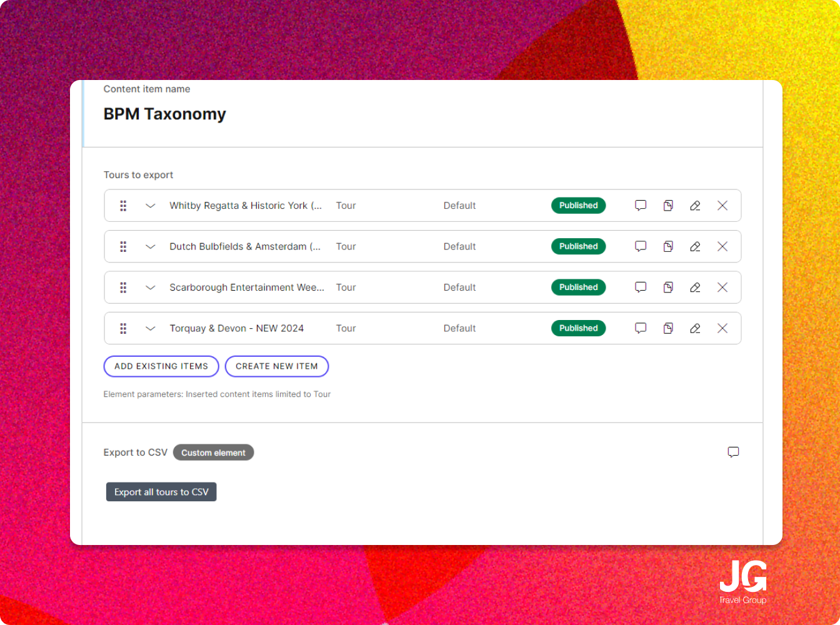The width and height of the screenshot is (840, 625).
Task: Expand the Dutch Bulbfields & Amsterdam row
Action: (x=150, y=247)
